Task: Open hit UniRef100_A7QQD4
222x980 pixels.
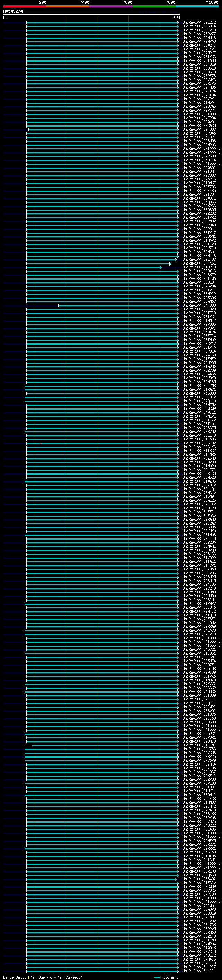Action: click(x=199, y=122)
